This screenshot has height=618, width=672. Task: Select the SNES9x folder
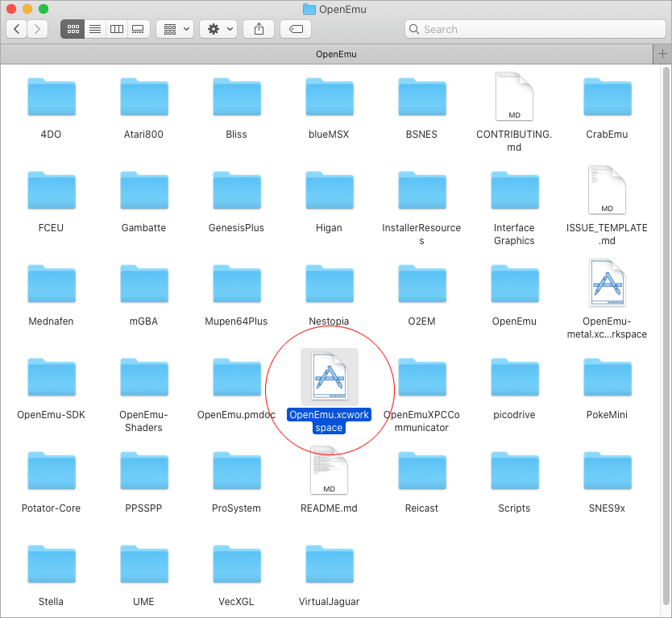[x=608, y=471]
